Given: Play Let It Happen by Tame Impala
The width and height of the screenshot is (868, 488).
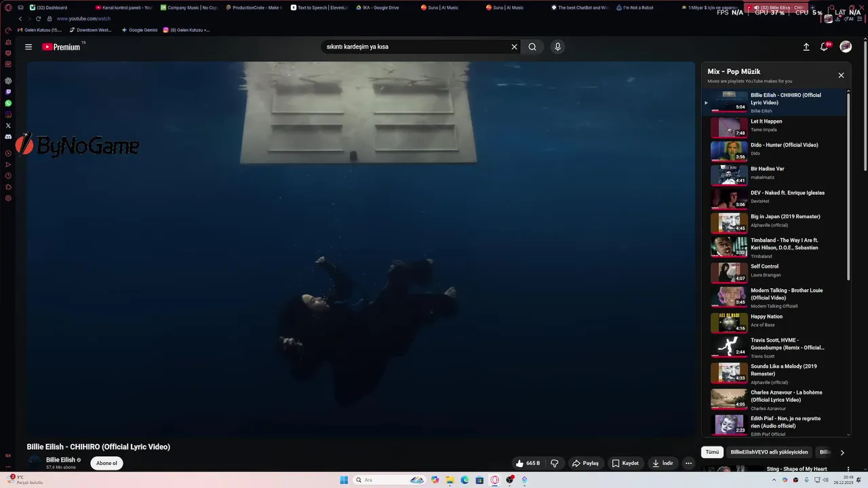Looking at the screenshot, I should tap(774, 127).
